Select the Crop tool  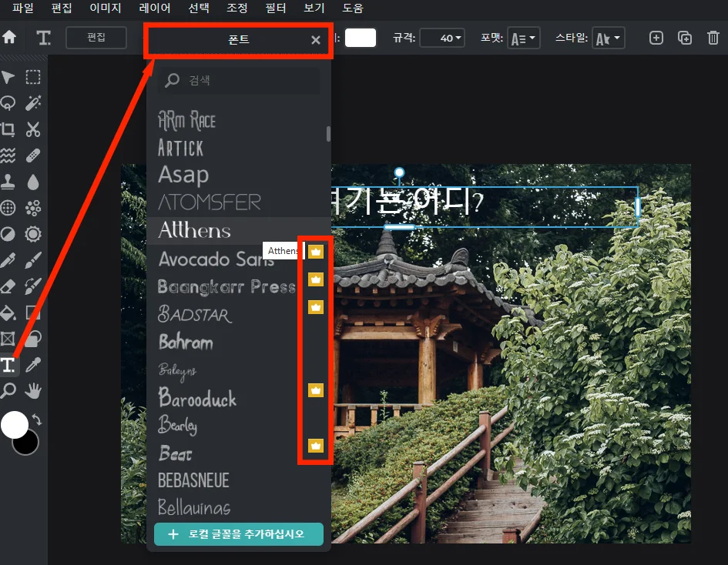[x=10, y=129]
